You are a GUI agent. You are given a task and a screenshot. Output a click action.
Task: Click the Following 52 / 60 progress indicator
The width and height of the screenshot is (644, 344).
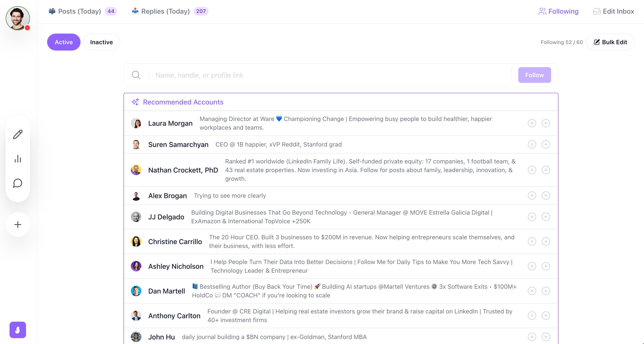pos(562,42)
